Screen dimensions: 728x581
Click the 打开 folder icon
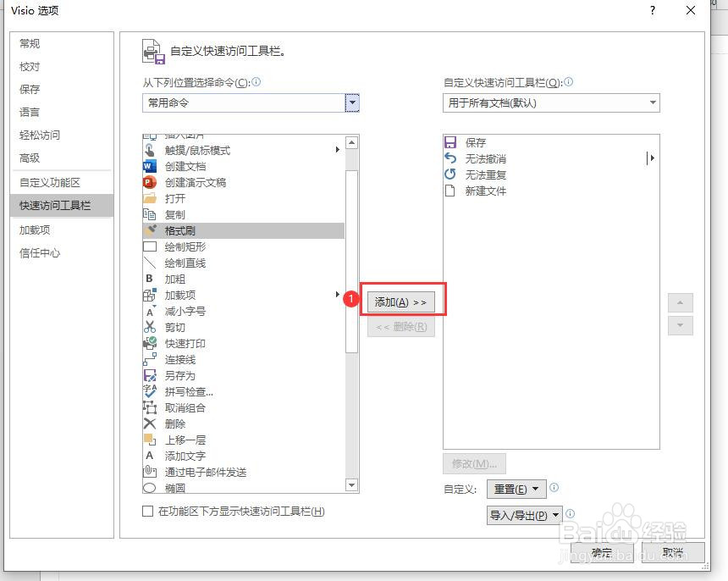point(150,198)
